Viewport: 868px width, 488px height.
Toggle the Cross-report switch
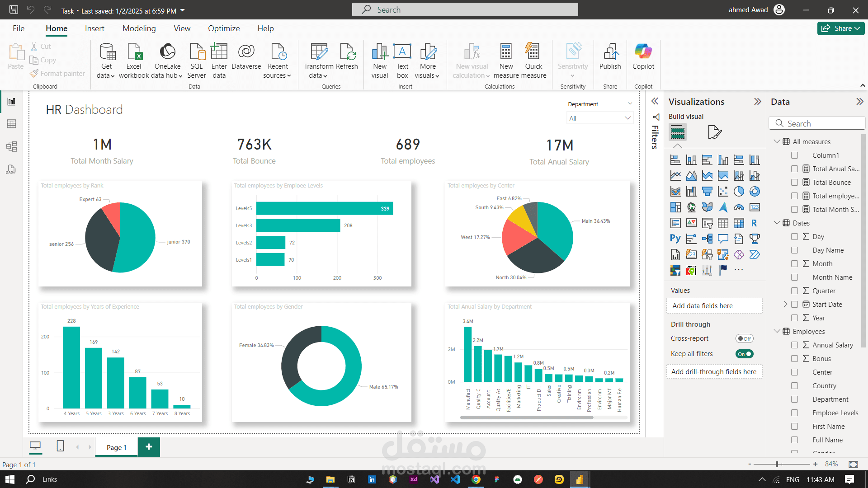point(744,338)
